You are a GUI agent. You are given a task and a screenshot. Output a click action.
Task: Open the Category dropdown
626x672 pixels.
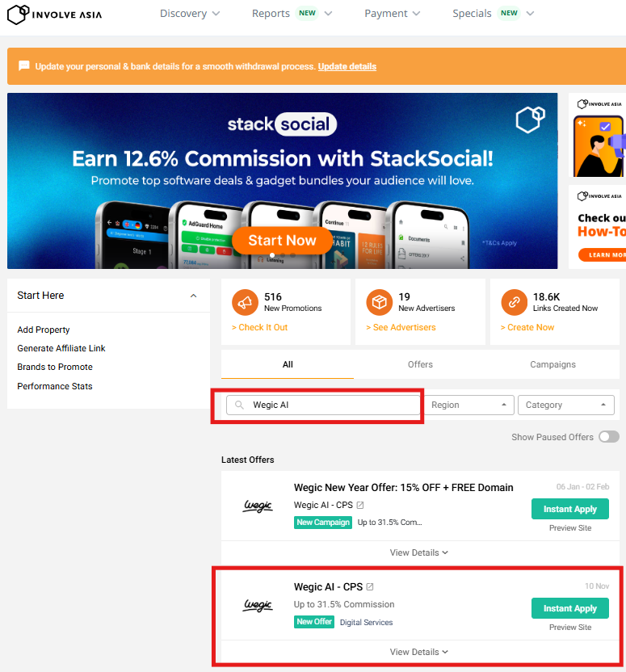pyautogui.click(x=565, y=405)
